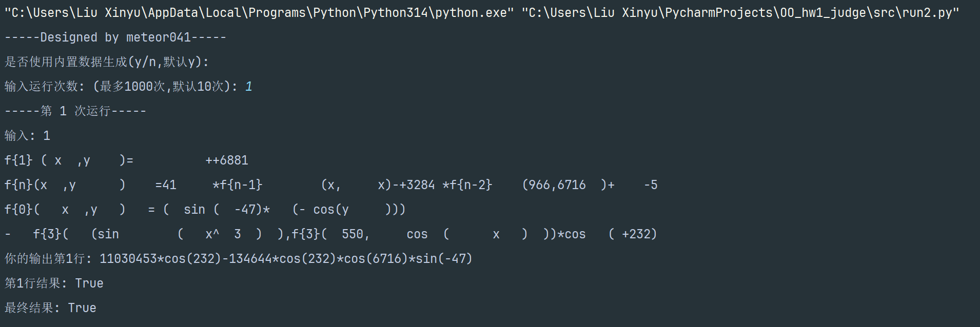
Task: Click the sin( -47) term in f{0}
Action: 223,210
